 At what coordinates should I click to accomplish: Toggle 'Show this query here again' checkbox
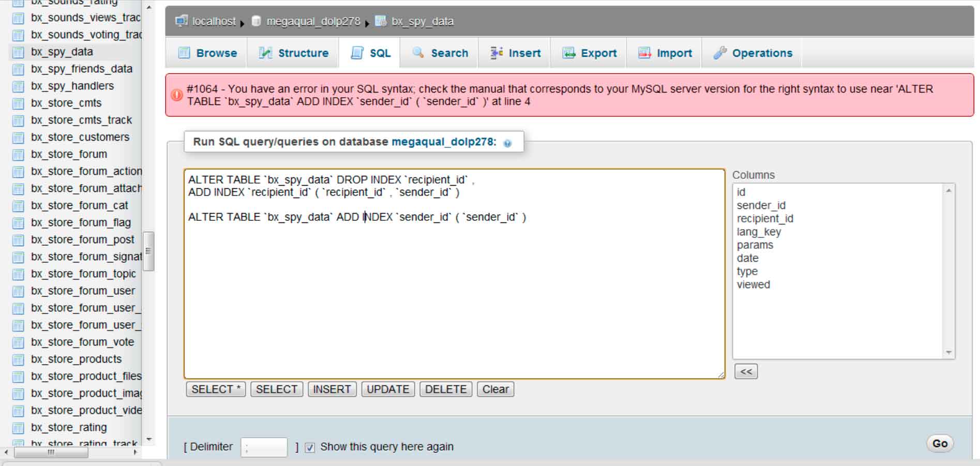310,447
